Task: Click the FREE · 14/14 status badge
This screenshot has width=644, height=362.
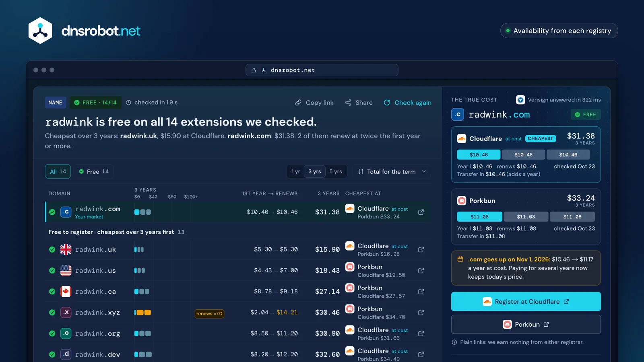Action: [x=95, y=103]
